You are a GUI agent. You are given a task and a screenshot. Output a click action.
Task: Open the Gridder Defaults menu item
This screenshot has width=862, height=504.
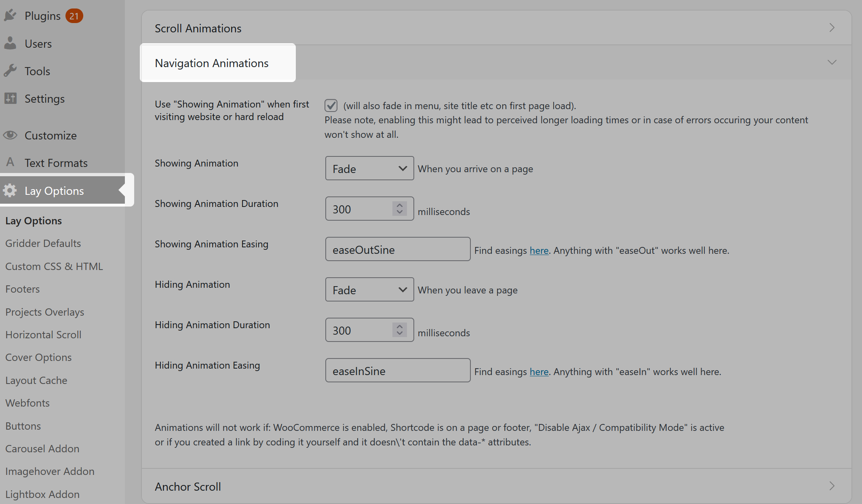(x=43, y=243)
